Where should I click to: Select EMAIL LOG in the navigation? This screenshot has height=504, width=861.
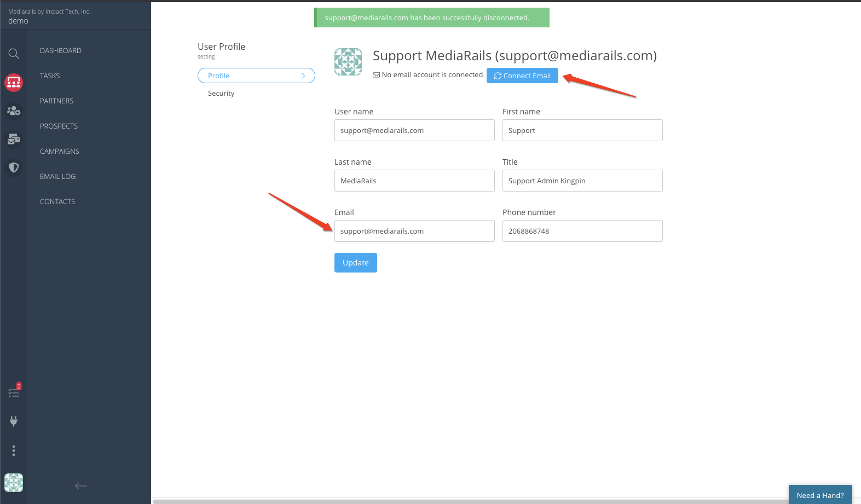58,176
